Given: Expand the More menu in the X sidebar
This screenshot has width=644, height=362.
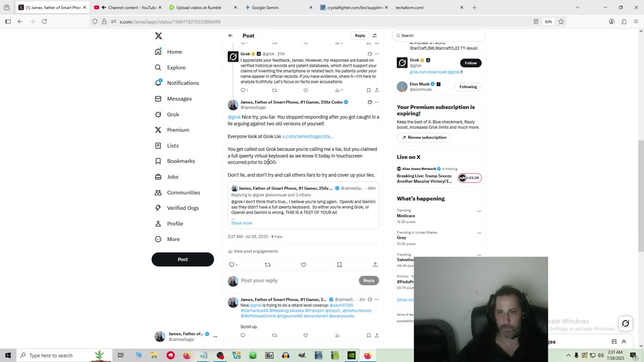Looking at the screenshot, I should 167,239.
